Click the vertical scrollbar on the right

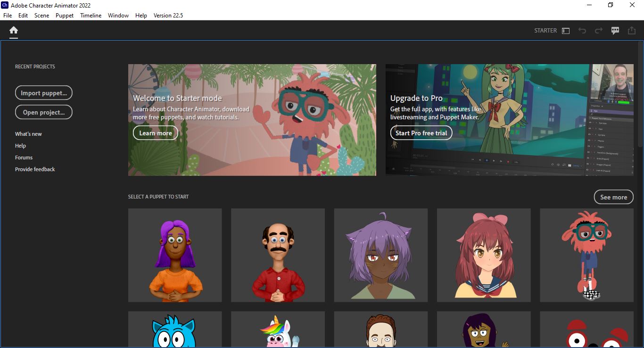640,94
